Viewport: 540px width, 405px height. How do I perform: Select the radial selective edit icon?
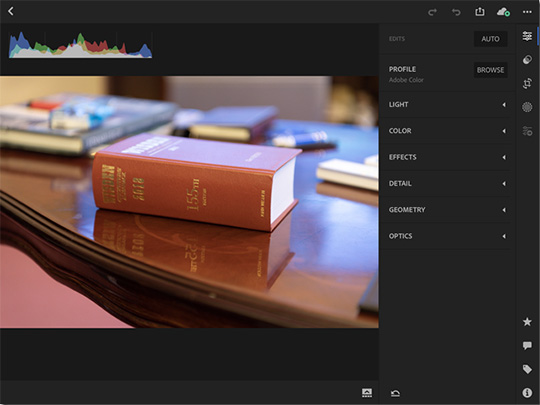(x=527, y=107)
